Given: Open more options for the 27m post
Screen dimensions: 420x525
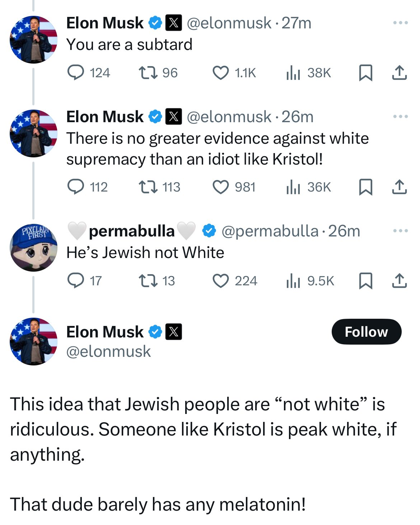Looking at the screenshot, I should click(400, 23).
